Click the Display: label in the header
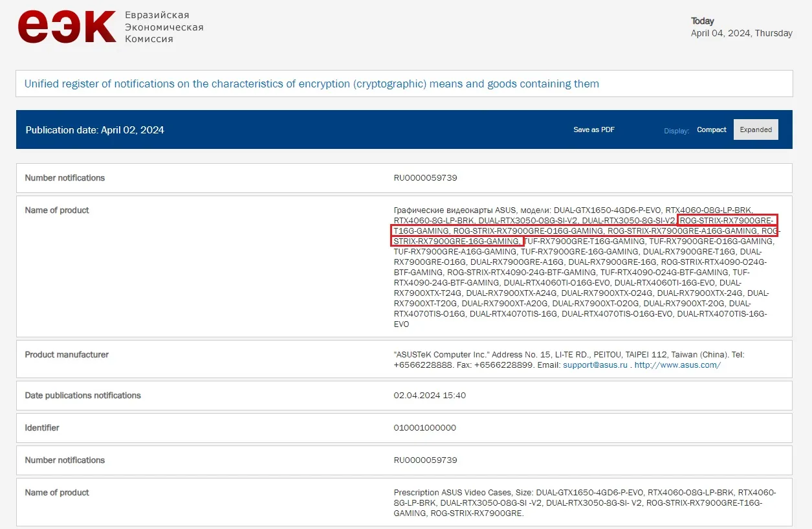The image size is (812, 529). pos(676,131)
